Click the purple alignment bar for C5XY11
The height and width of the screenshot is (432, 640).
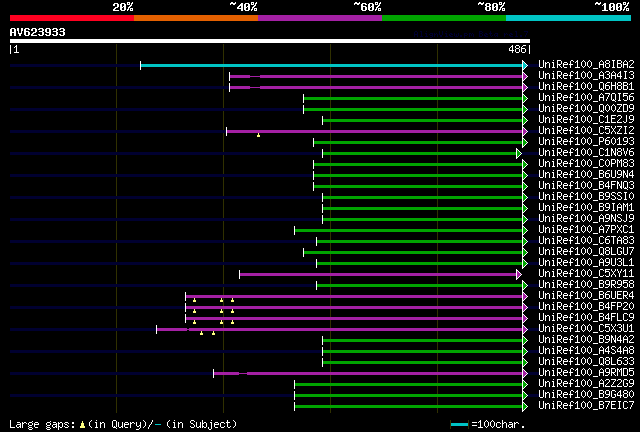[378, 274]
